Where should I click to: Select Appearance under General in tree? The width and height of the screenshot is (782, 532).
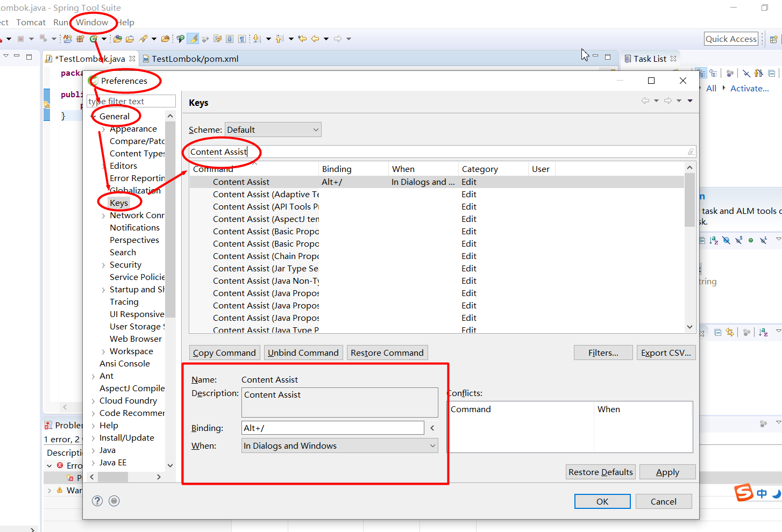point(133,129)
